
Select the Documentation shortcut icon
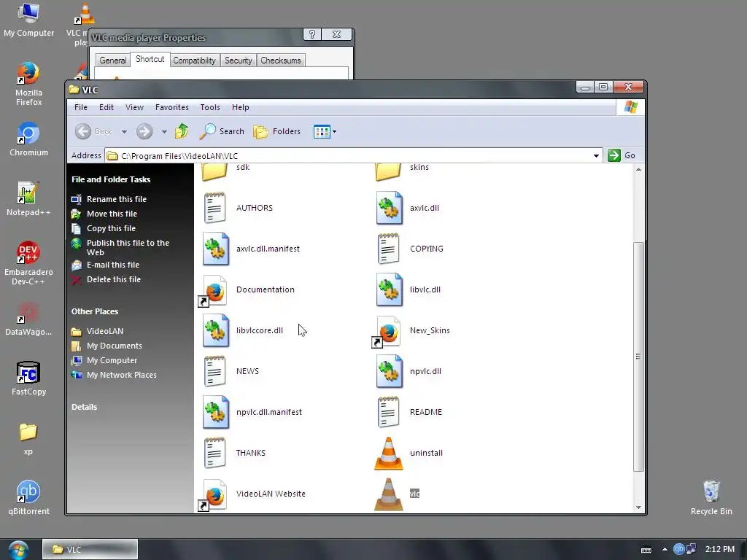click(x=213, y=290)
